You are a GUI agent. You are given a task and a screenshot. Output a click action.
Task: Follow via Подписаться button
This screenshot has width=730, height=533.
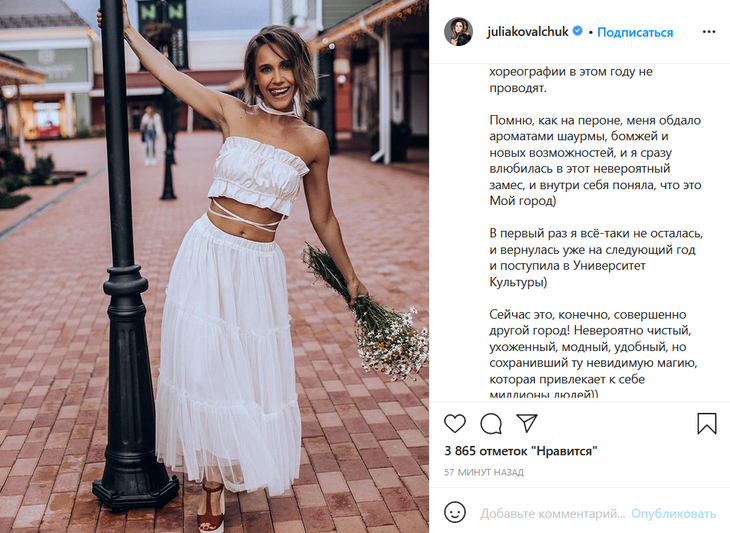(x=635, y=32)
